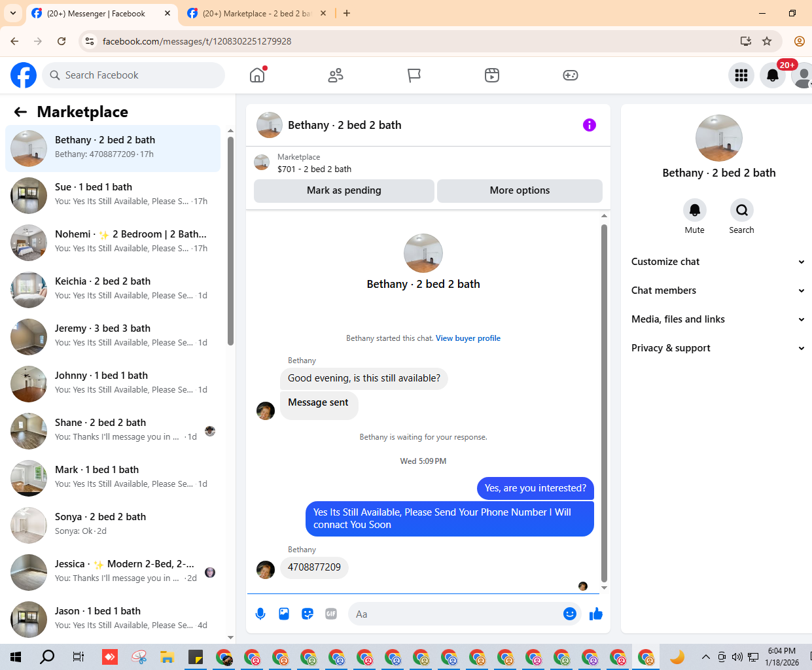Open the Notifications bell icon
This screenshot has height=670, width=812.
(x=773, y=75)
